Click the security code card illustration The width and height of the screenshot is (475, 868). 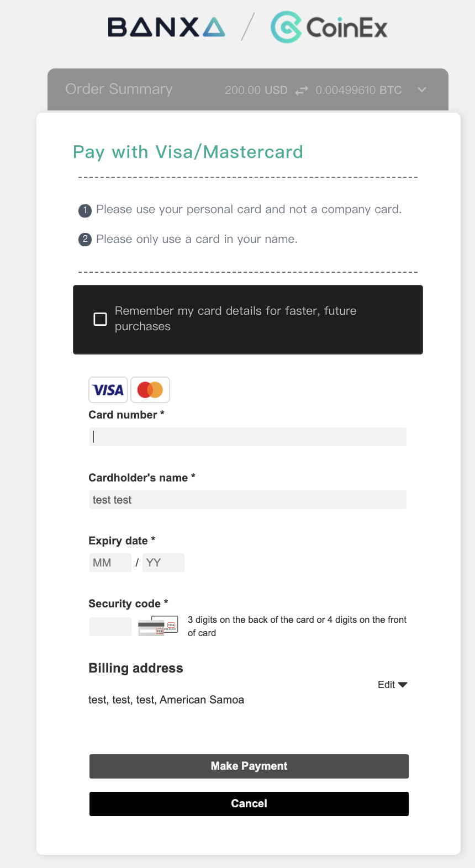(158, 626)
